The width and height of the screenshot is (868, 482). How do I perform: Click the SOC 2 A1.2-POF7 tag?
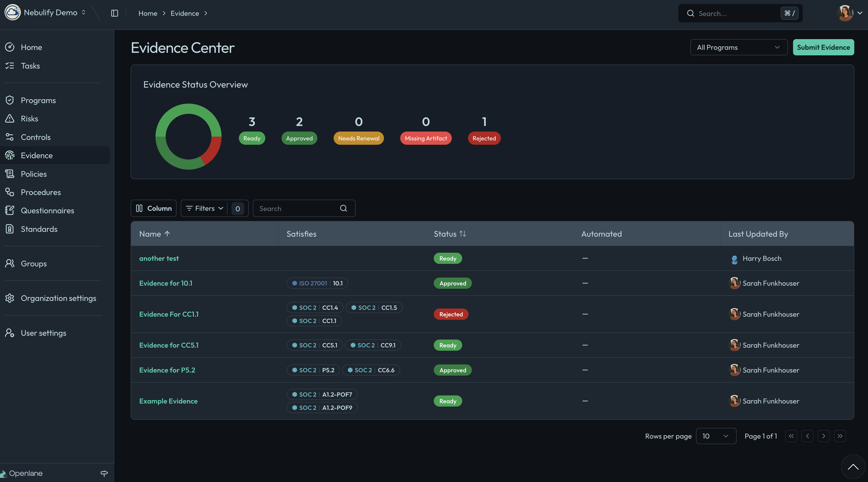(x=322, y=394)
